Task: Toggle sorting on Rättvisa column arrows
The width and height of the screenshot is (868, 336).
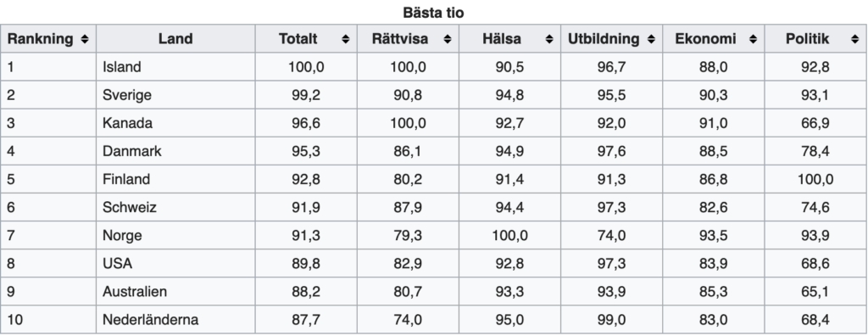Action: (x=448, y=39)
